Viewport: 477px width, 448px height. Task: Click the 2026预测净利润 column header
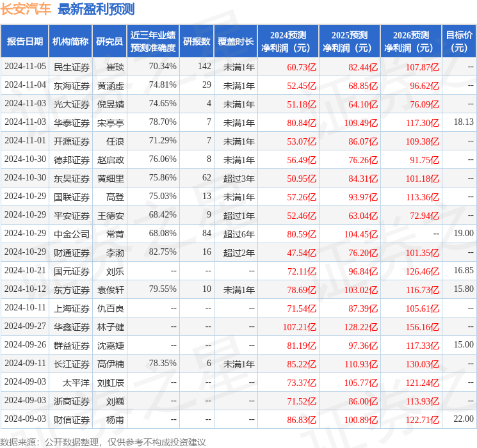pos(411,42)
